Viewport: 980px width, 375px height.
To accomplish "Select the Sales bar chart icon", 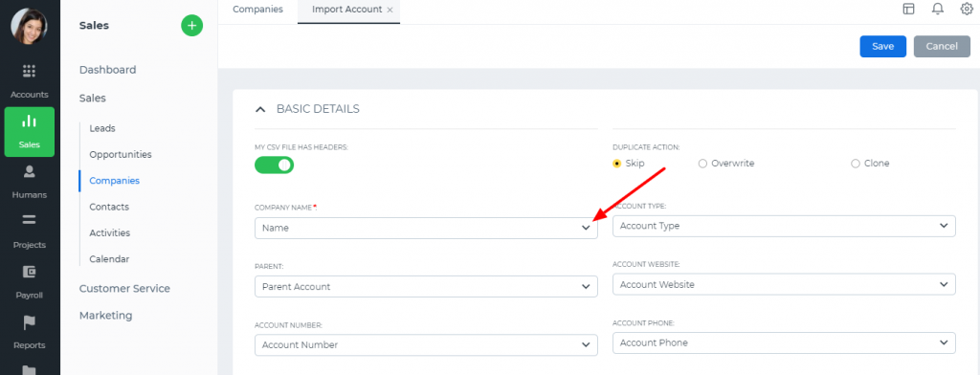I will [x=30, y=121].
